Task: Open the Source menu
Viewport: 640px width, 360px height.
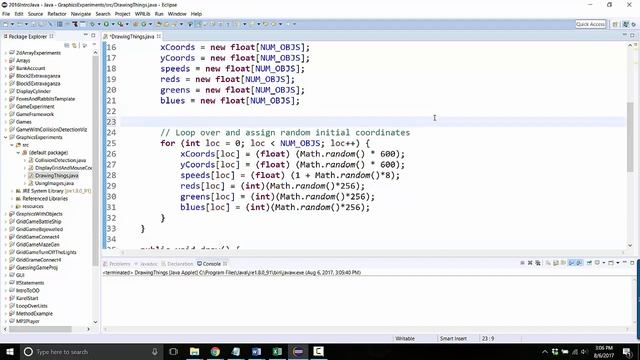Action: point(35,14)
